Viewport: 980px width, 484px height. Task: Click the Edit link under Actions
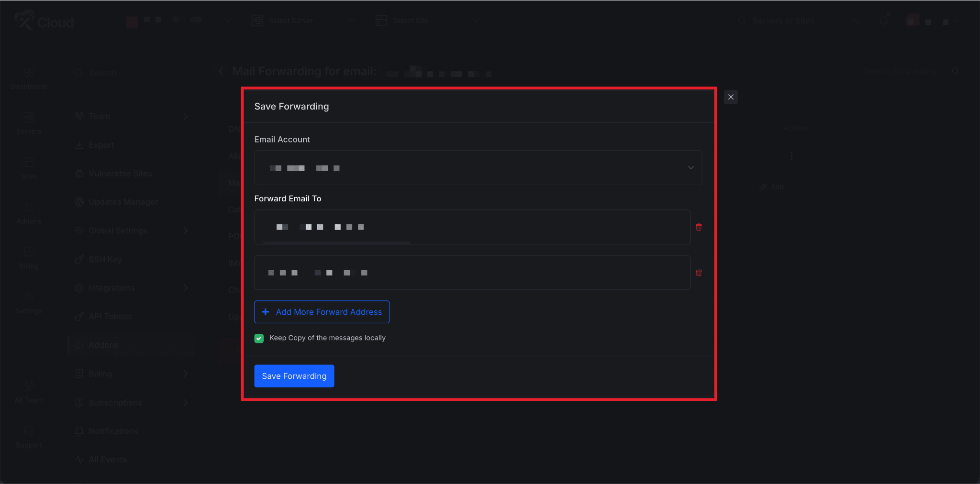point(772,187)
